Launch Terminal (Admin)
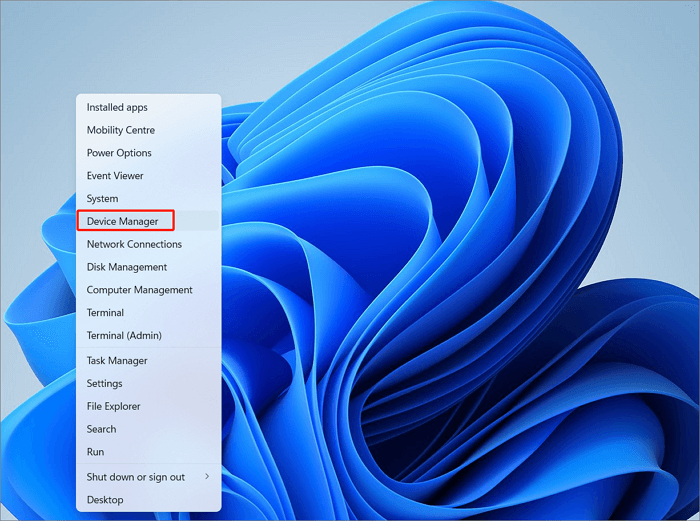 coord(124,336)
